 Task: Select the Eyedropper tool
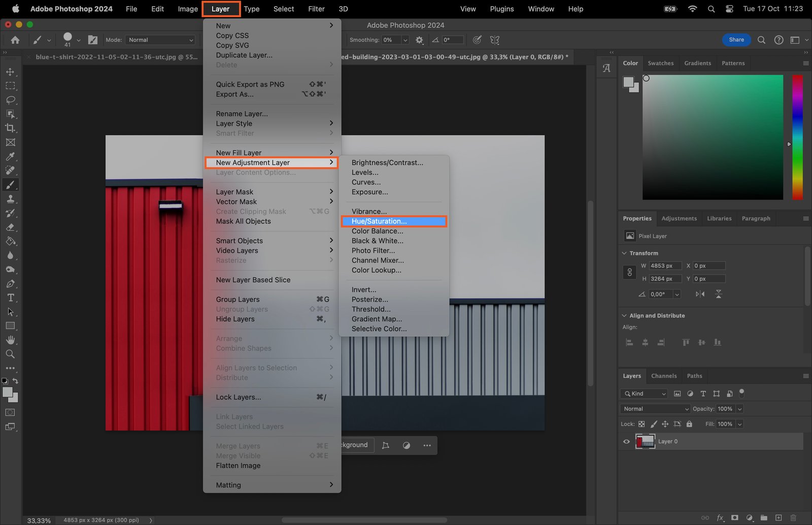[x=10, y=156]
